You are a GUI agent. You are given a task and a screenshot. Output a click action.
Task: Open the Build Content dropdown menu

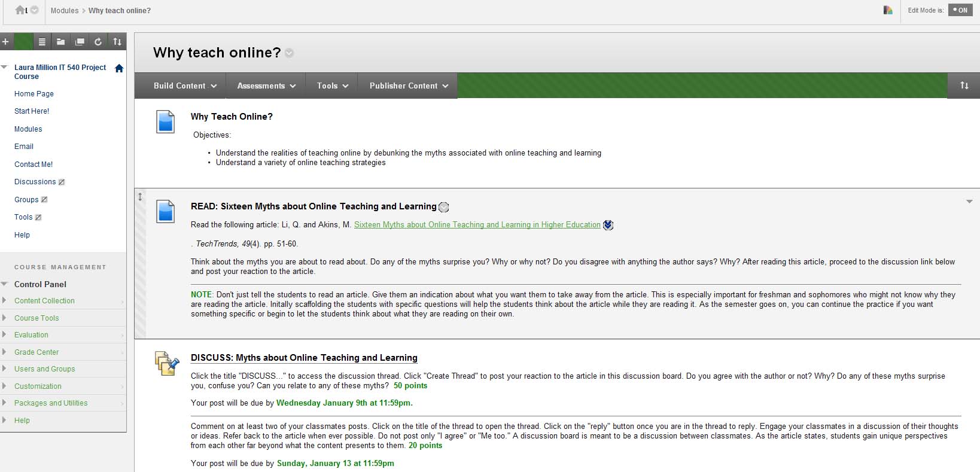click(x=185, y=86)
